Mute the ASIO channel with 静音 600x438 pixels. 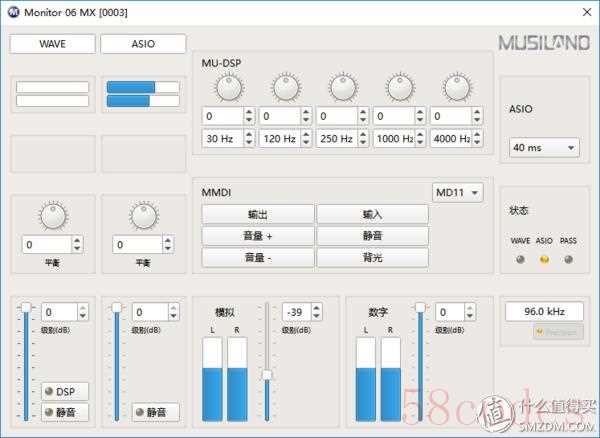coord(156,412)
